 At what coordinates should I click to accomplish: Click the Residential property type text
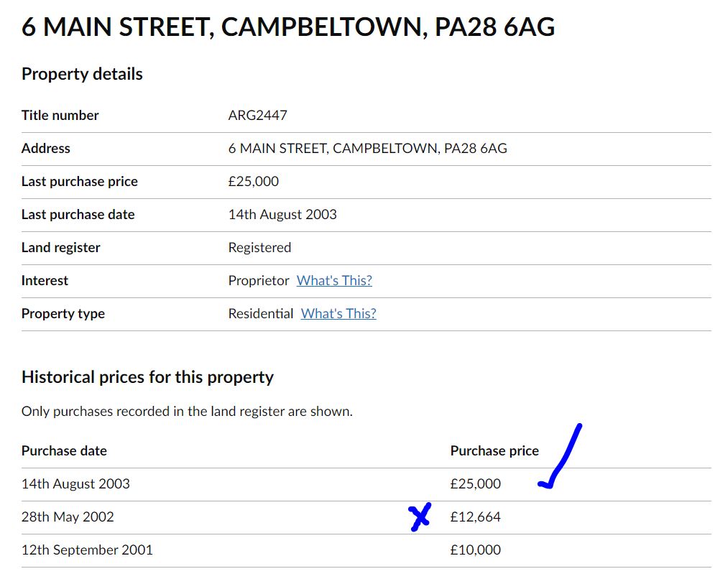click(260, 314)
